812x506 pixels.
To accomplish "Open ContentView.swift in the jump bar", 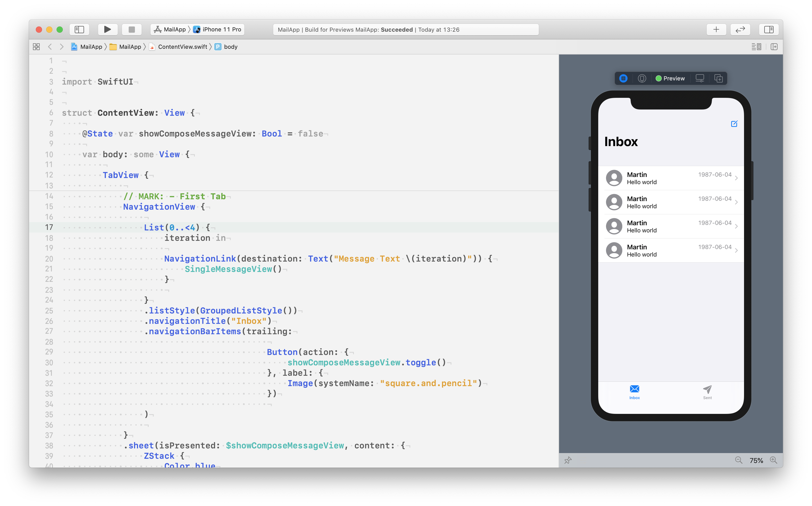I will (182, 47).
